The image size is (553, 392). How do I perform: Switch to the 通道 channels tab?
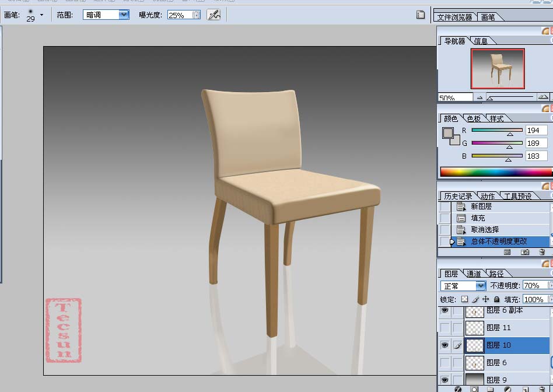point(474,274)
